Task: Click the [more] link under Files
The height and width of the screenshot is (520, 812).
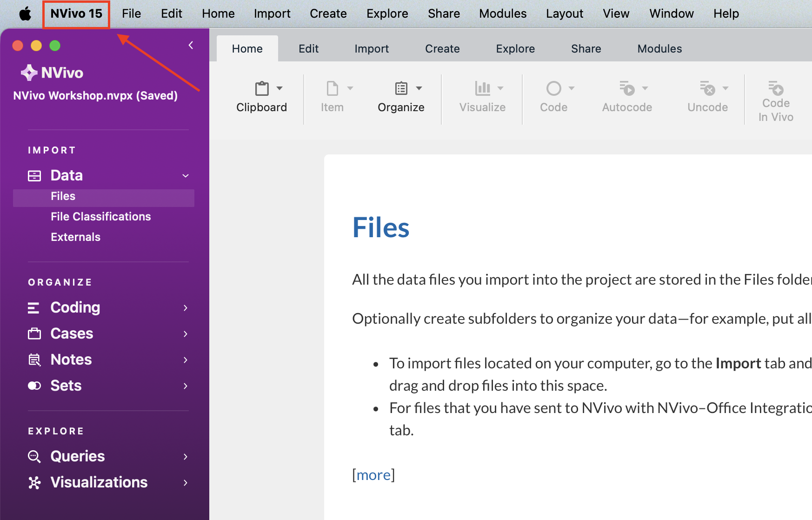Action: point(373,475)
